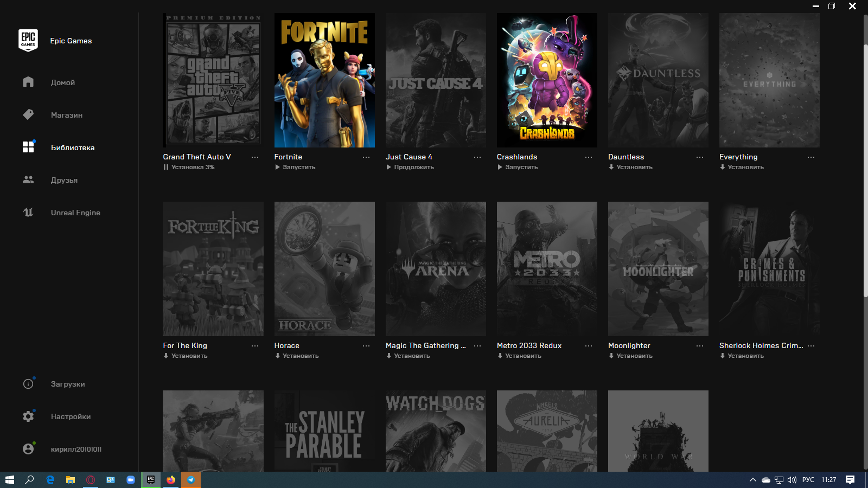Go to Магазин in the sidebar
The height and width of the screenshot is (488, 868).
coord(67,115)
